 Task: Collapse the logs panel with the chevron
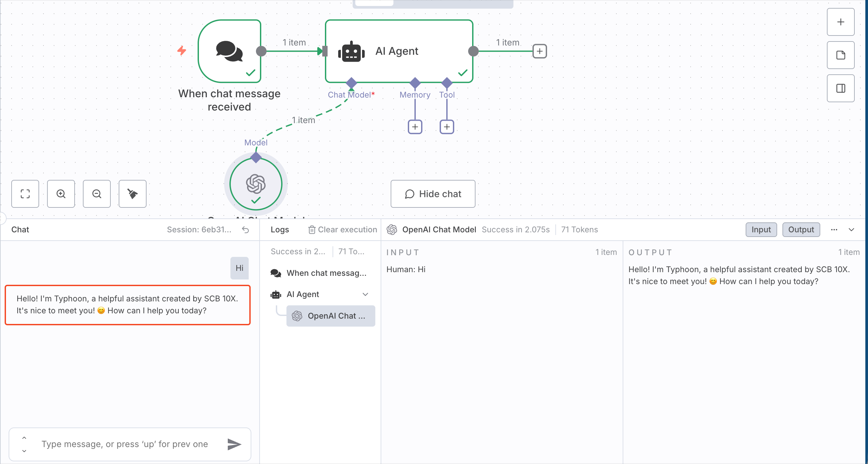851,230
